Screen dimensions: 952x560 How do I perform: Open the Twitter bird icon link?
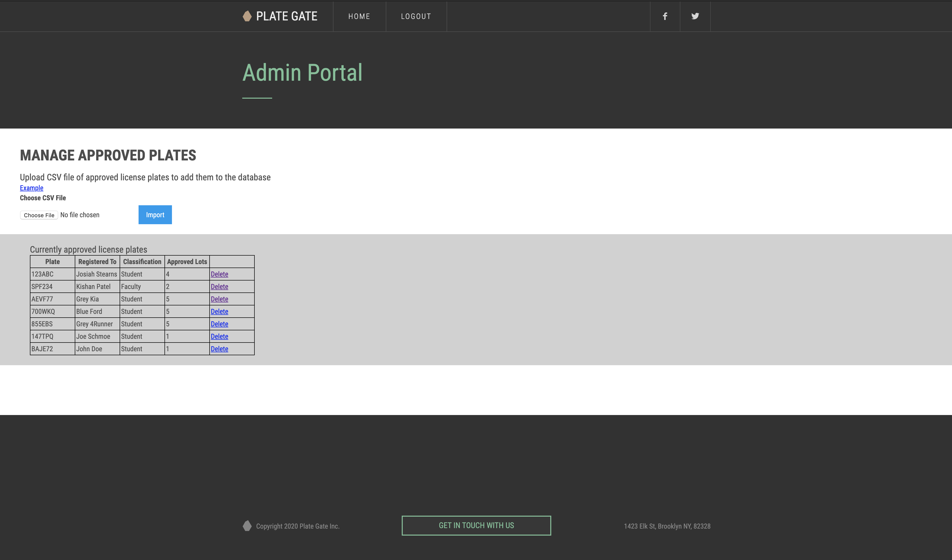coord(695,16)
